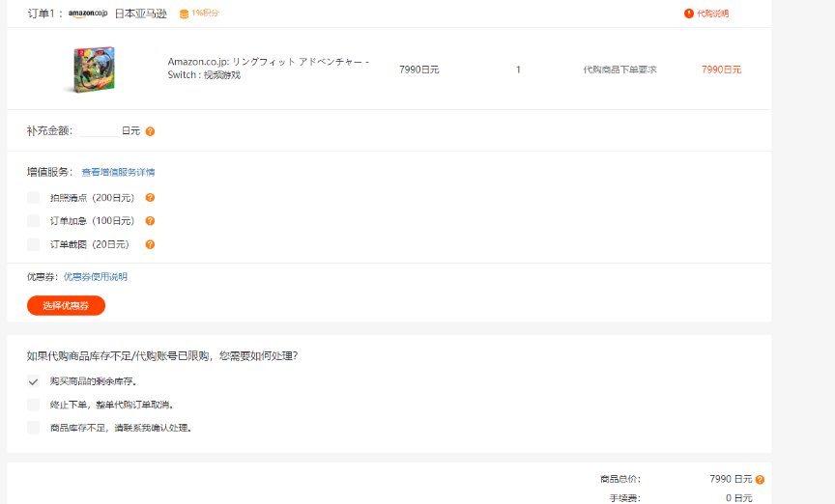Click the 手续费 0 日元 value
This screenshot has width=835, height=504.
pos(738,498)
